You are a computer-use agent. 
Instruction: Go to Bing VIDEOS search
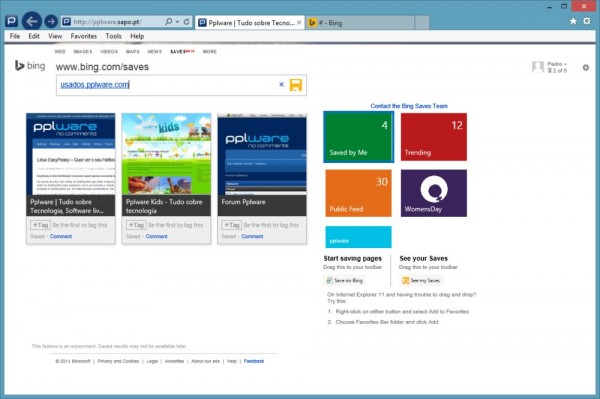pos(109,51)
